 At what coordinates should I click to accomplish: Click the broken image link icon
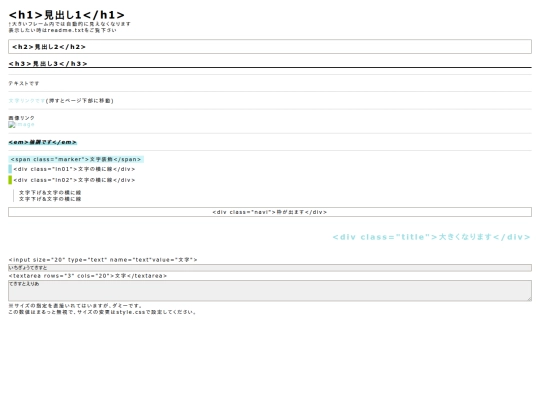[12, 125]
